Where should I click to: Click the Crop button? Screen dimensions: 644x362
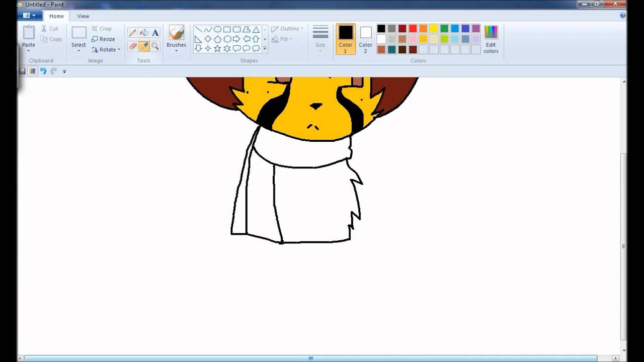coord(101,29)
